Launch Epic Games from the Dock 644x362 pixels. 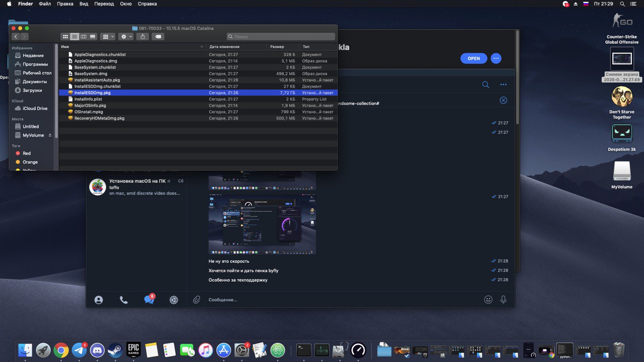coord(133,350)
